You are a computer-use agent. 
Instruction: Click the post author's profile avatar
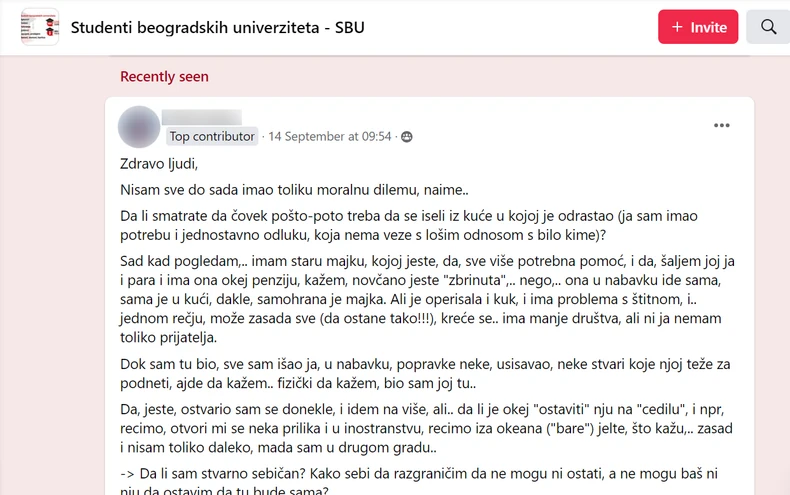[139, 127]
